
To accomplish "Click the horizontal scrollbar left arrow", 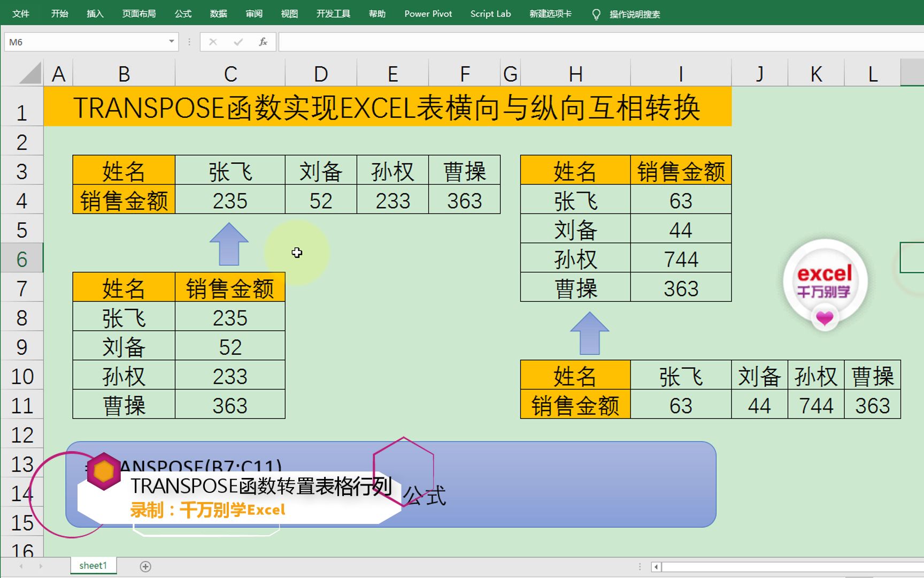I will [x=656, y=567].
